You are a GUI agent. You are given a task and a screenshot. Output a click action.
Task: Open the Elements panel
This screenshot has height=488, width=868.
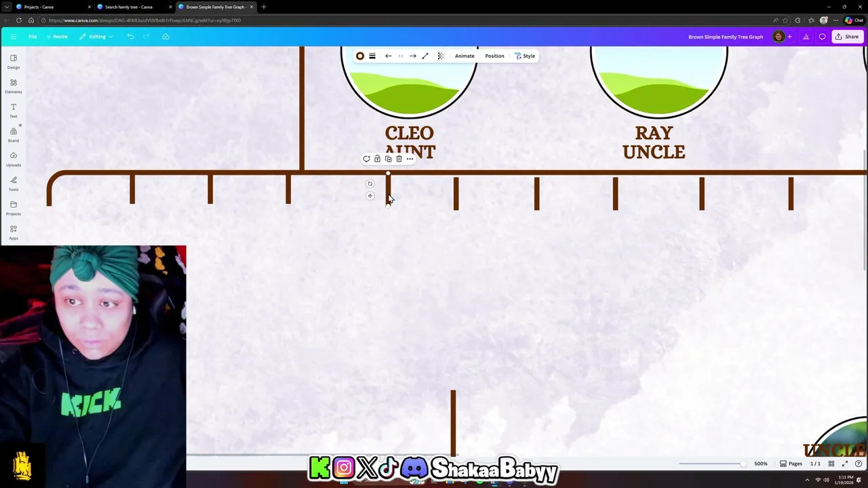(x=14, y=85)
